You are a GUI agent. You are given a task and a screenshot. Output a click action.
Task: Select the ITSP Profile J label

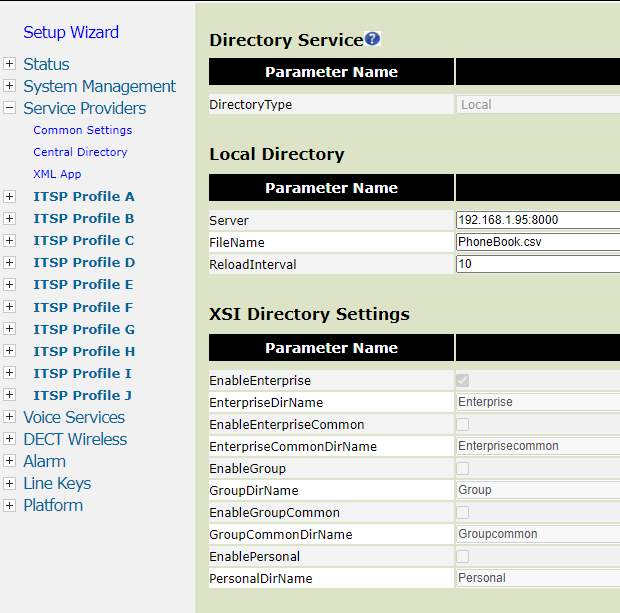point(83,395)
